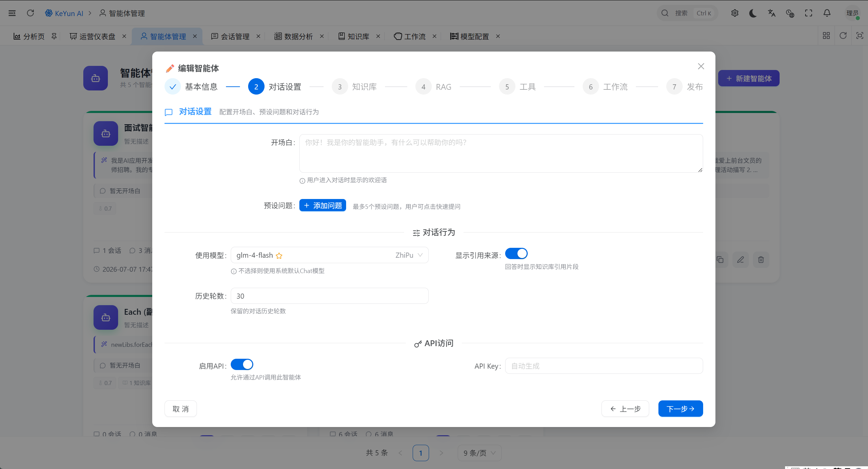868x469 pixels.
Task: Click the 添加问题 button
Action: 323,205
